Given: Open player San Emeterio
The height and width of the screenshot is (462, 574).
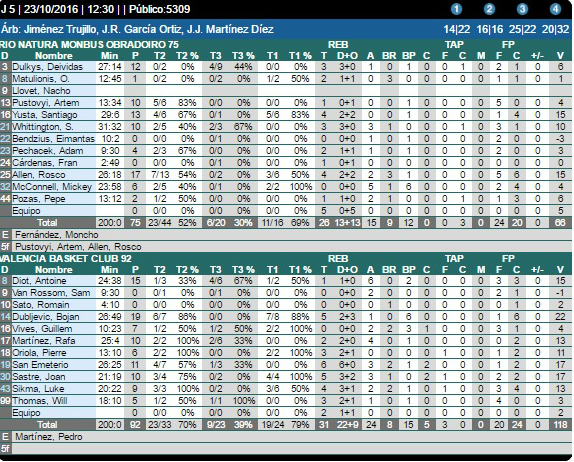Looking at the screenshot, I should tap(40, 365).
